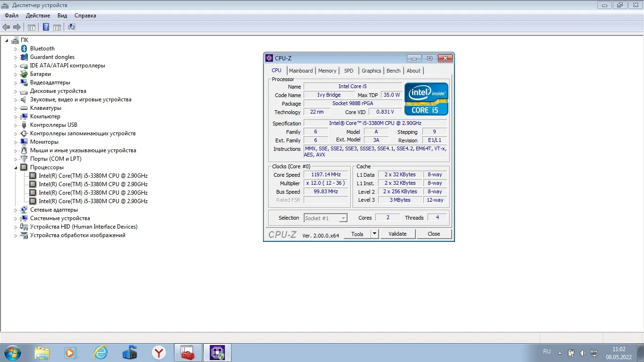Image resolution: width=644 pixels, height=362 pixels.
Task: Click the Back arrow in Device Manager toolbar
Action: click(6, 27)
